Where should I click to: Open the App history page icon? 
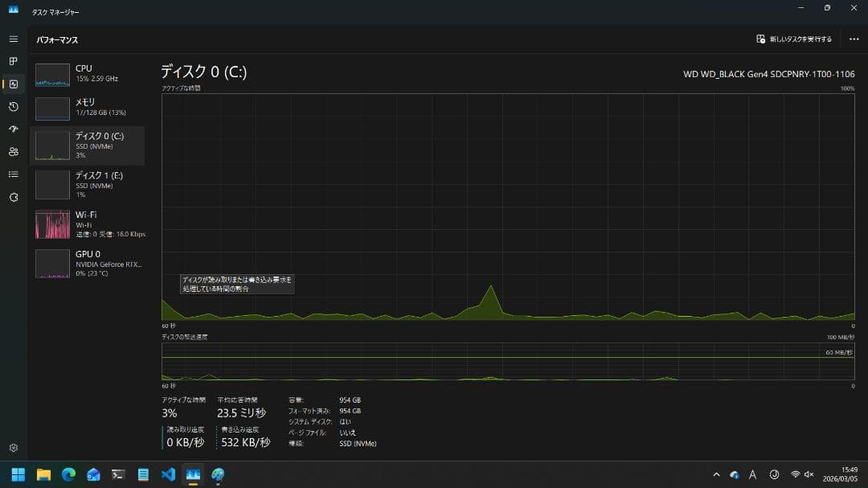[13, 106]
